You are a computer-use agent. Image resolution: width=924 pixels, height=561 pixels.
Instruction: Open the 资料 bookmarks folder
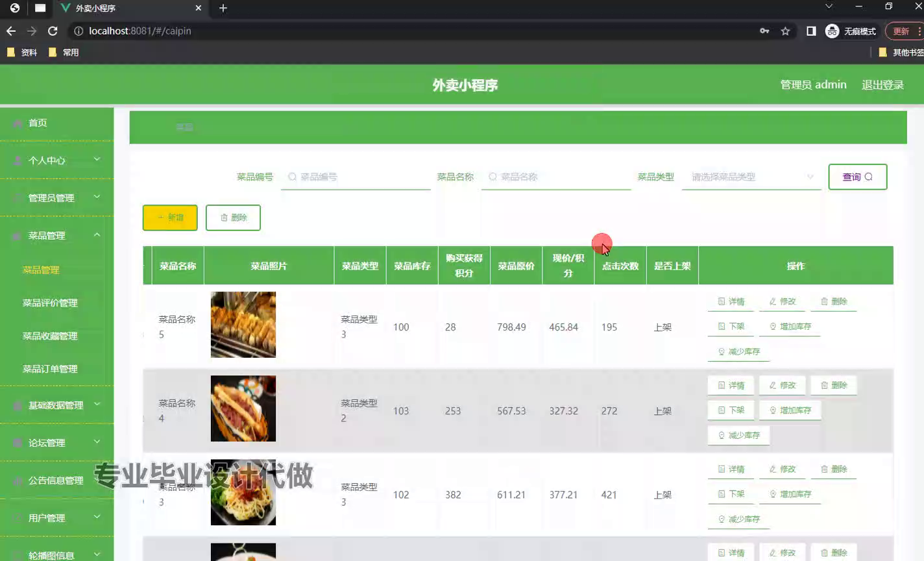[22, 53]
